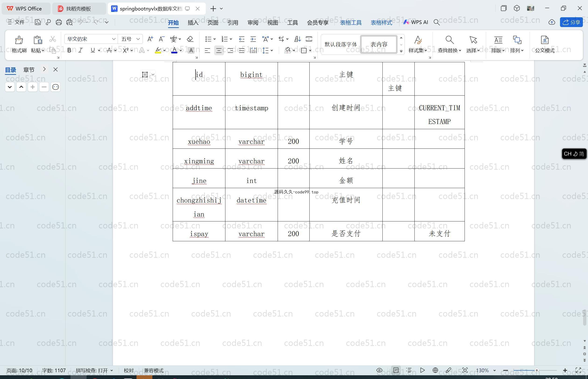
Task: Toggle character shading A button
Action: pyautogui.click(x=191, y=50)
